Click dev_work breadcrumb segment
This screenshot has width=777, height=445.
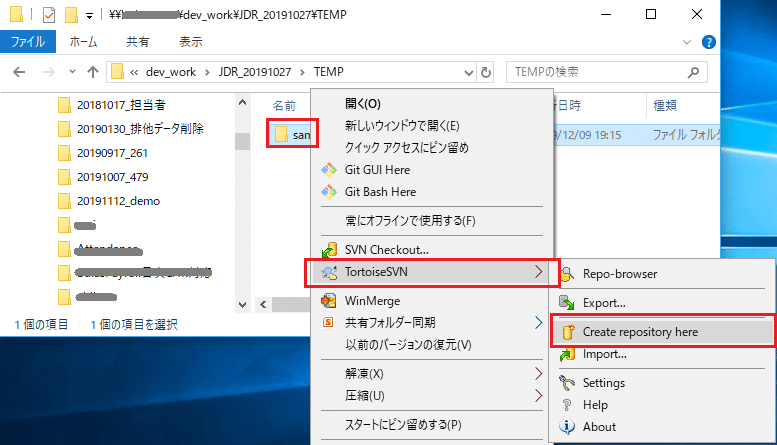[x=170, y=72]
